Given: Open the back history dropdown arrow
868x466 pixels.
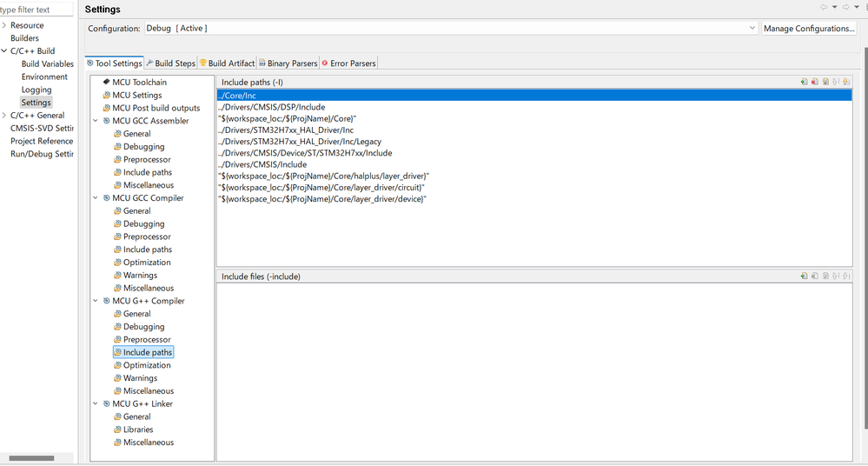Looking at the screenshot, I should point(835,7).
